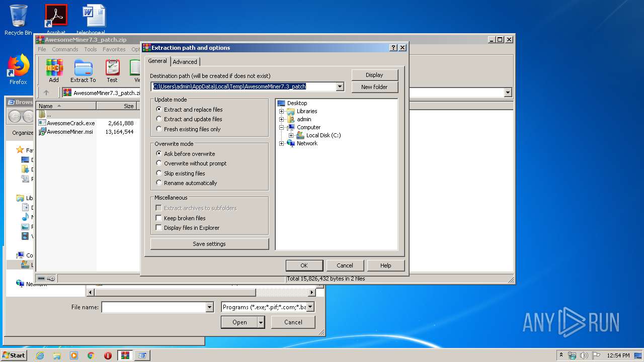Expand the Network tree node
Screen dimensions: 644x362
(x=282, y=143)
